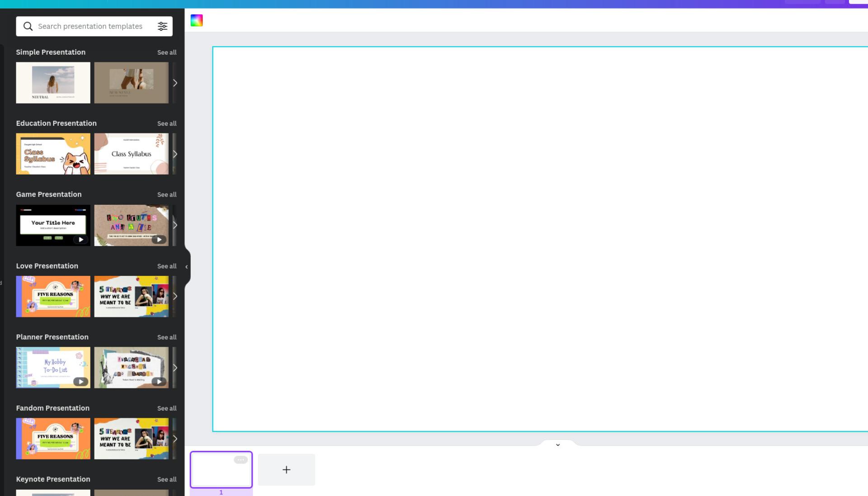The image size is (868, 496).
Task: Click the Education Presentation heading
Action: [x=57, y=123]
